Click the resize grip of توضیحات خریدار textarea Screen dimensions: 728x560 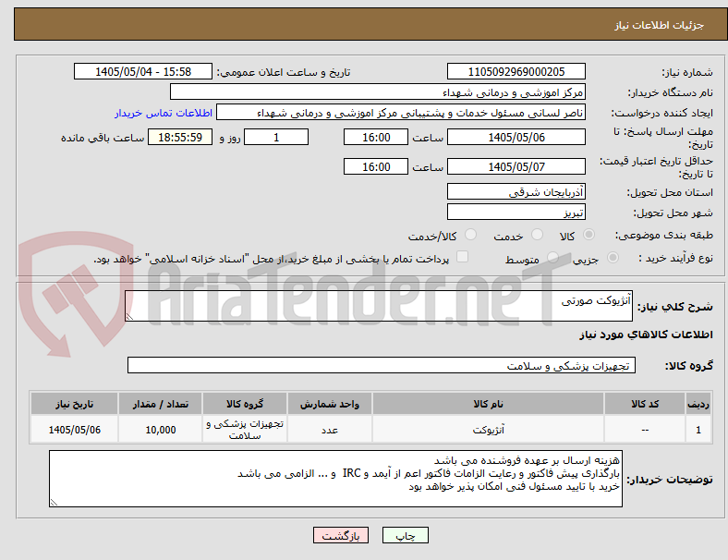[54, 502]
